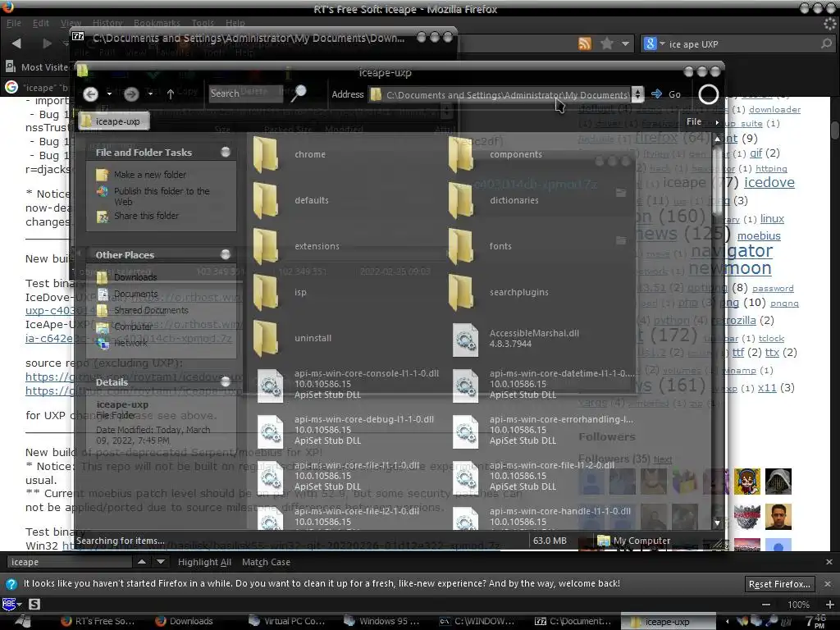
Task: Click Share this folder task
Action: click(x=146, y=216)
